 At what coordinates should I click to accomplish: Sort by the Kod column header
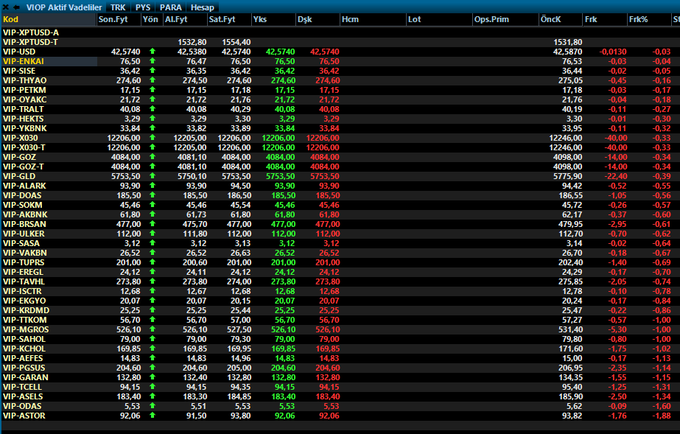click(x=48, y=20)
